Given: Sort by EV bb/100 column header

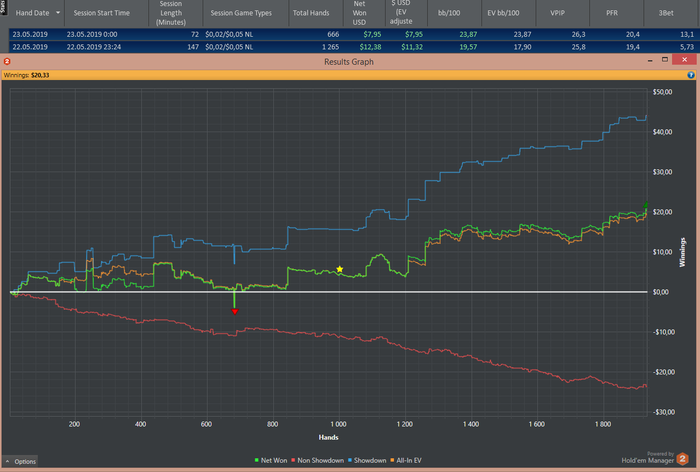Looking at the screenshot, I should point(503,13).
